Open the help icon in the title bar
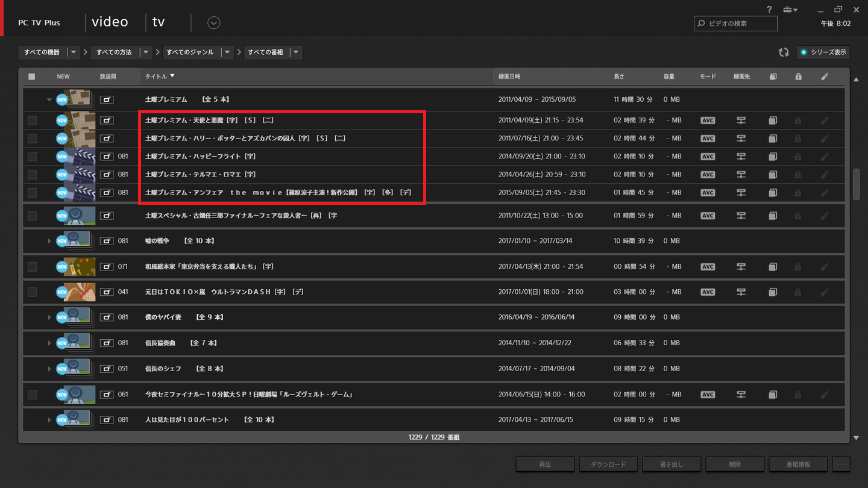The width and height of the screenshot is (868, 488). pos(770,9)
